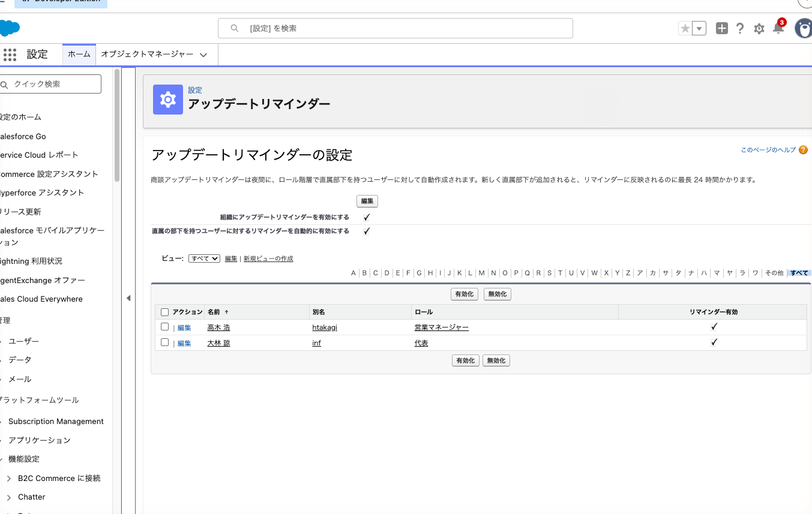Click the 編集 link in the 大林 諒 row
This screenshot has height=514, width=812.
(184, 344)
